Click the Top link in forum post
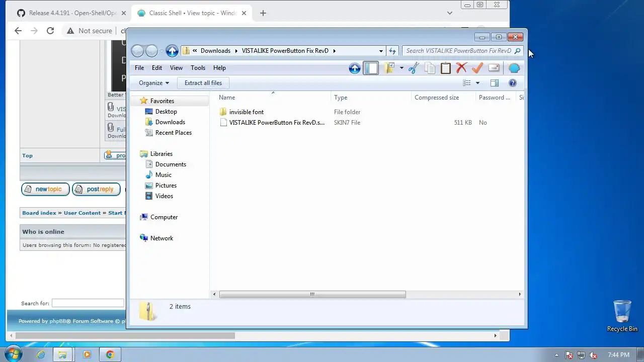Screen dimensions: 644x362 27,156
